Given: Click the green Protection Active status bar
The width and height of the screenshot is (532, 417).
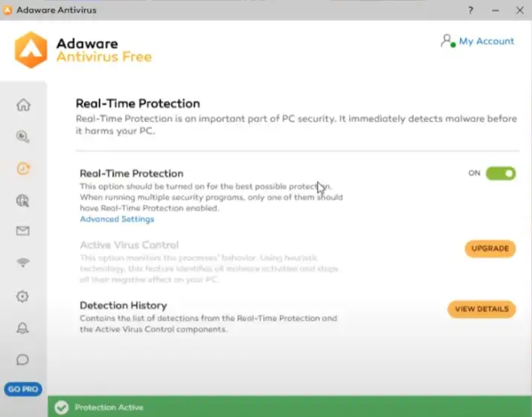Looking at the screenshot, I should tap(290, 407).
